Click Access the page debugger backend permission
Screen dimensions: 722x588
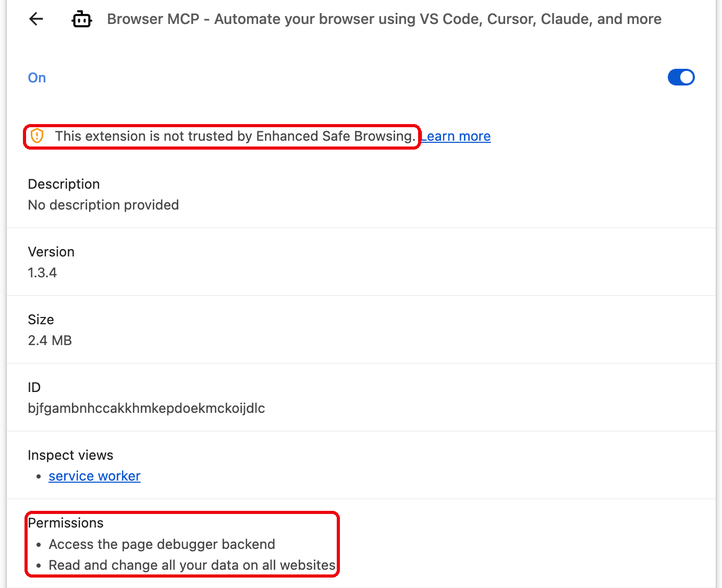coord(162,544)
